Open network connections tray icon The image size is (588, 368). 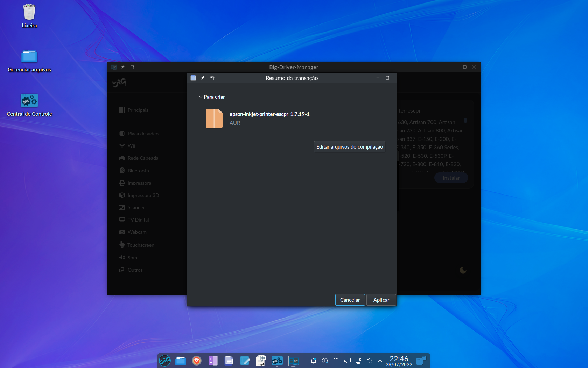pyautogui.click(x=358, y=361)
